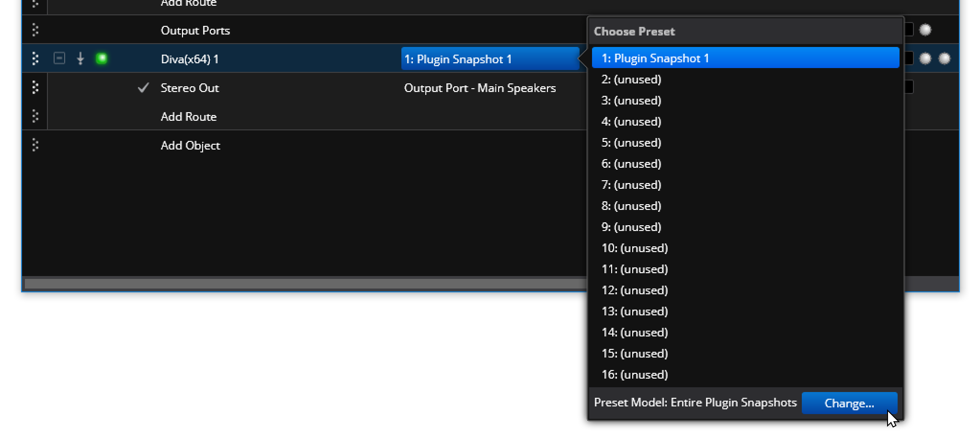Choose preset '1: Plugin Snapshot 1' in popup
This screenshot has height=439, width=980.
[x=745, y=58]
